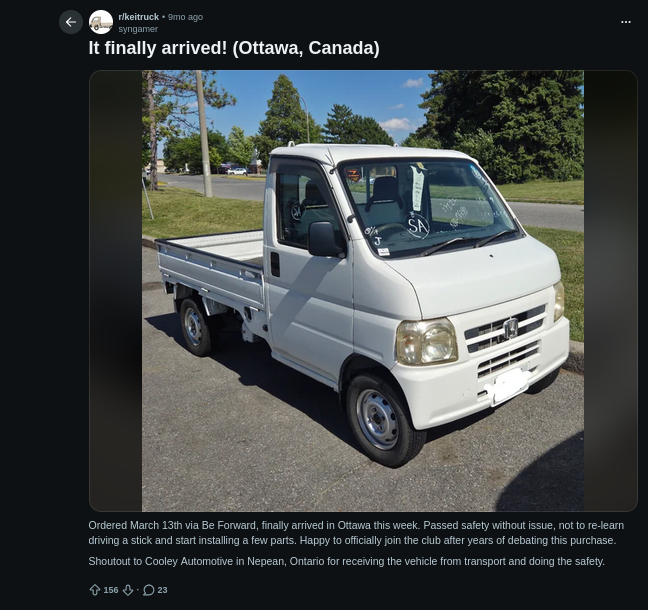Click the 'Shoutout to Cooley Automotive' paragraph
The width and height of the screenshot is (648, 610).
346,561
